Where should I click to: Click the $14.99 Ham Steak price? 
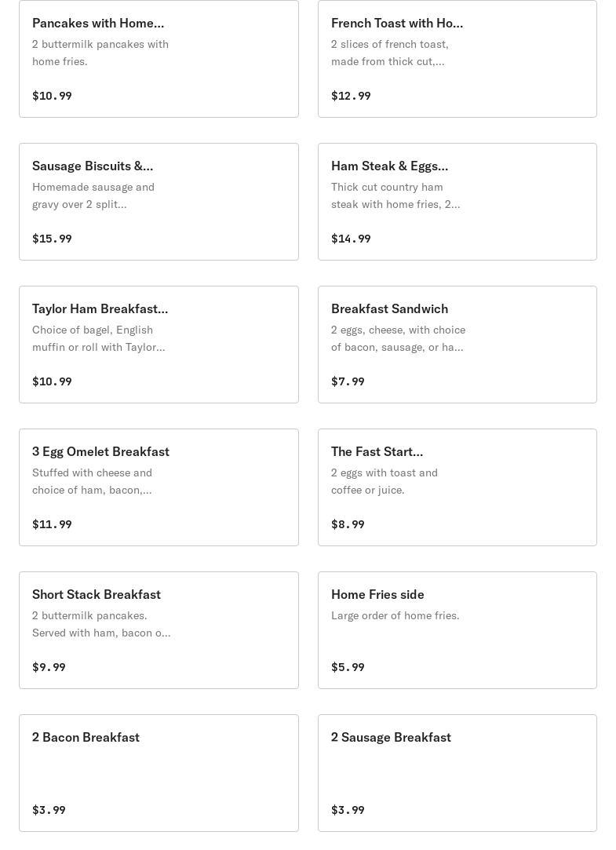(351, 239)
